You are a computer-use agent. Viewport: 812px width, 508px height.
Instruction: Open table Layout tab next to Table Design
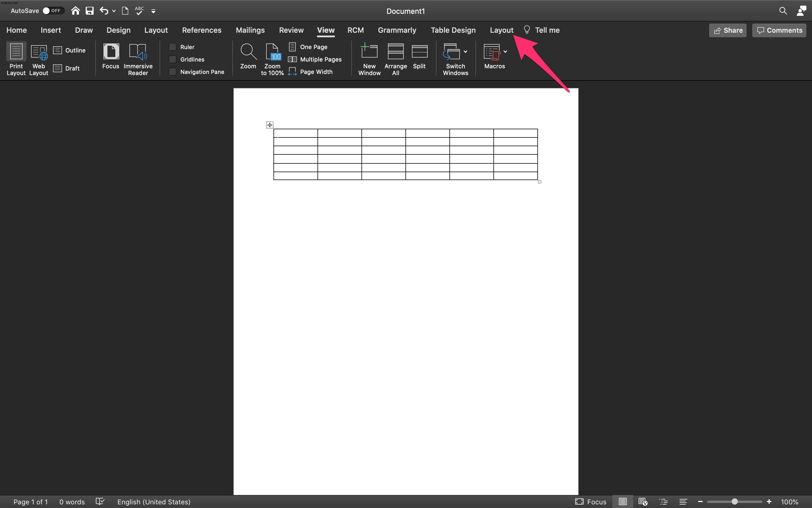tap(502, 30)
